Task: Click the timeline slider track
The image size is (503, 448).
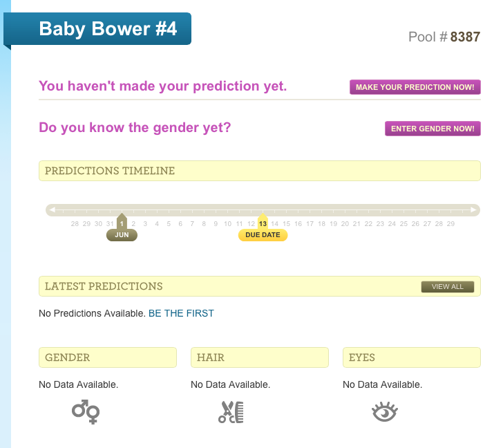Action: (x=263, y=210)
